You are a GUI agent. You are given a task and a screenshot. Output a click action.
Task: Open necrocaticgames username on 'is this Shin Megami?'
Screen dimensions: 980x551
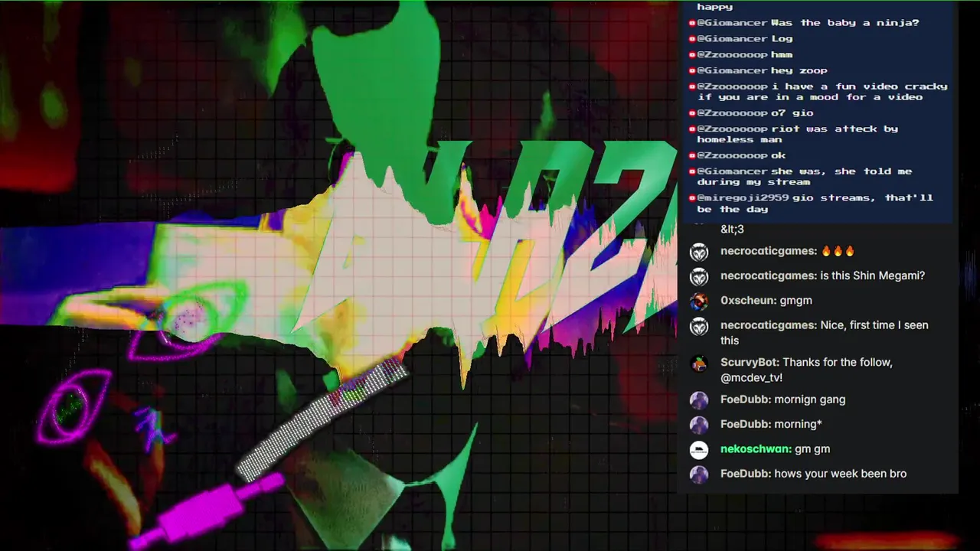[x=769, y=275]
